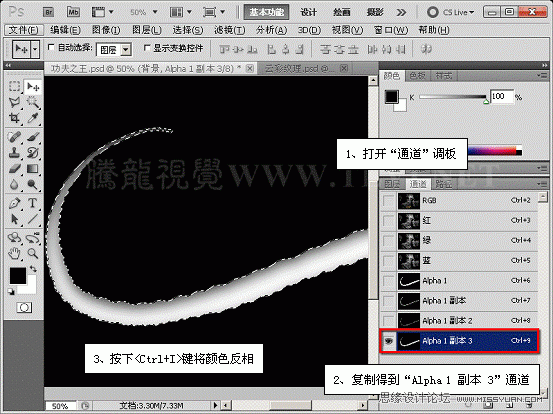Select the 设计 workspace button
The width and height of the screenshot is (553, 414).
click(309, 12)
